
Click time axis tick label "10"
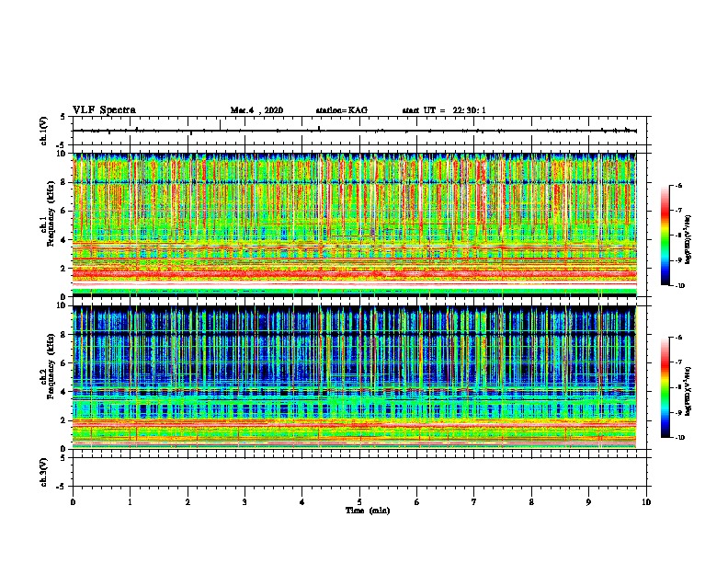pos(646,501)
